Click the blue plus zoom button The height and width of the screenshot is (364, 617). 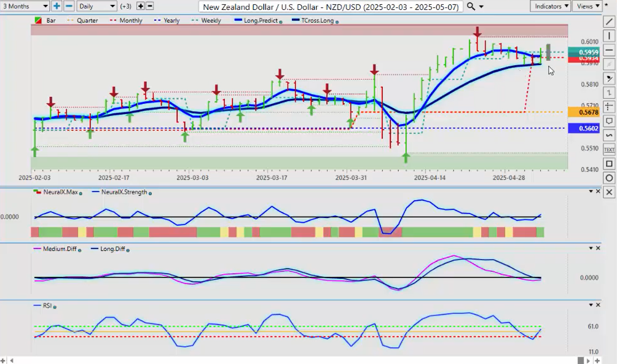[x=57, y=6]
